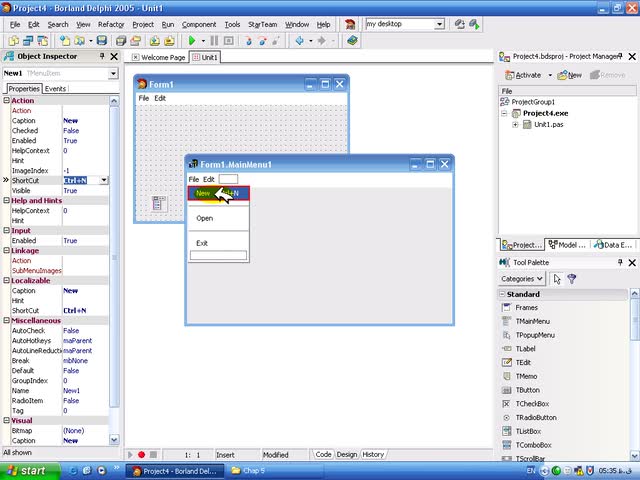Collapse the Project4.exe tree node
Screen dimensions: 640x480
coord(504,113)
